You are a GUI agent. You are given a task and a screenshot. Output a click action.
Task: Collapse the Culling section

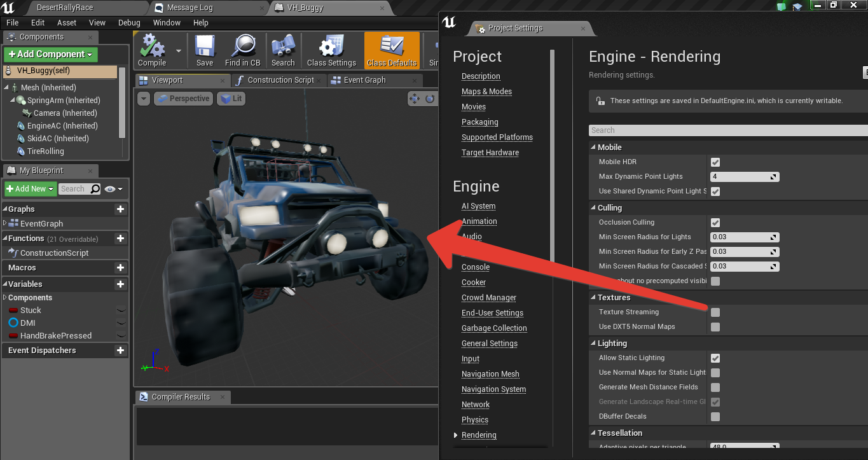tap(593, 207)
